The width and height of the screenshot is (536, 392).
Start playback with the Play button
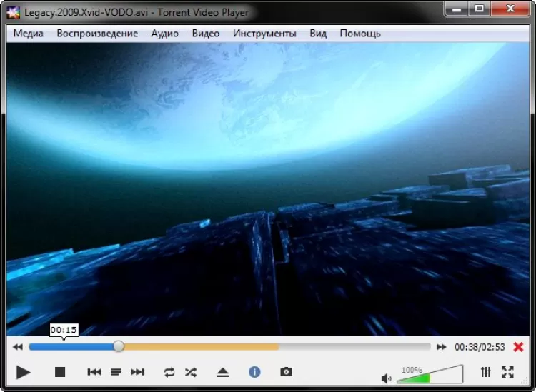coord(24,372)
